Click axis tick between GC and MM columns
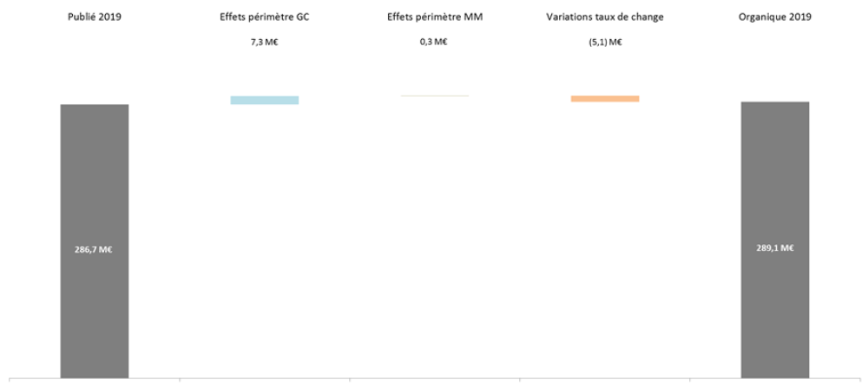Screen dimensions: 868x384 pyautogui.click(x=350, y=381)
